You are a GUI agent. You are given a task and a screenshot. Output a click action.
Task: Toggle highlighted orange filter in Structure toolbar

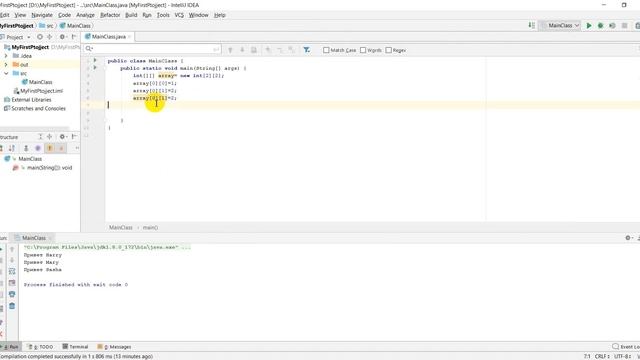pos(50,148)
